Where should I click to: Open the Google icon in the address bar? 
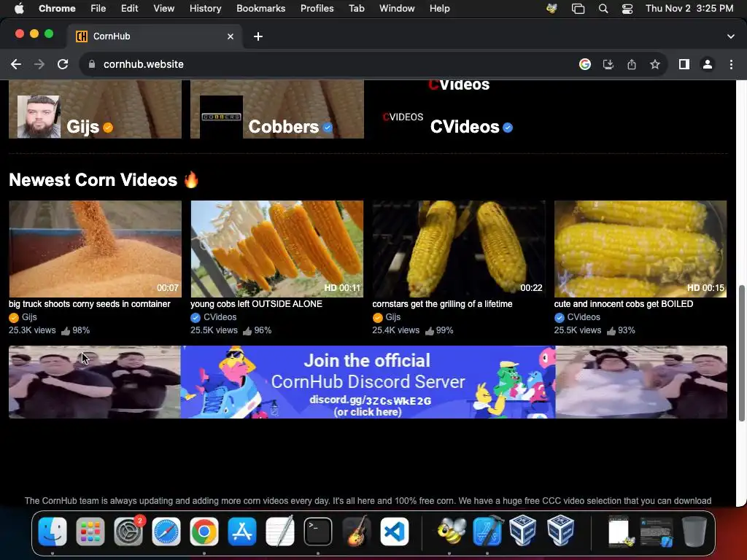coord(585,64)
